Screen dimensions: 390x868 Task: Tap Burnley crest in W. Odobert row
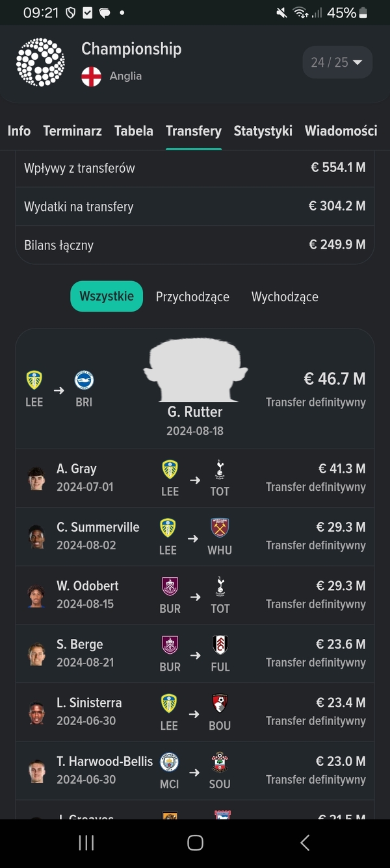click(170, 586)
